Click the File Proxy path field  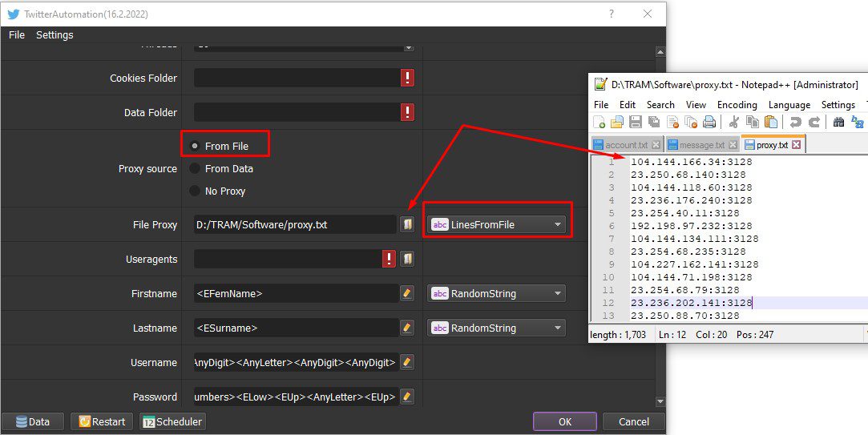click(x=295, y=224)
